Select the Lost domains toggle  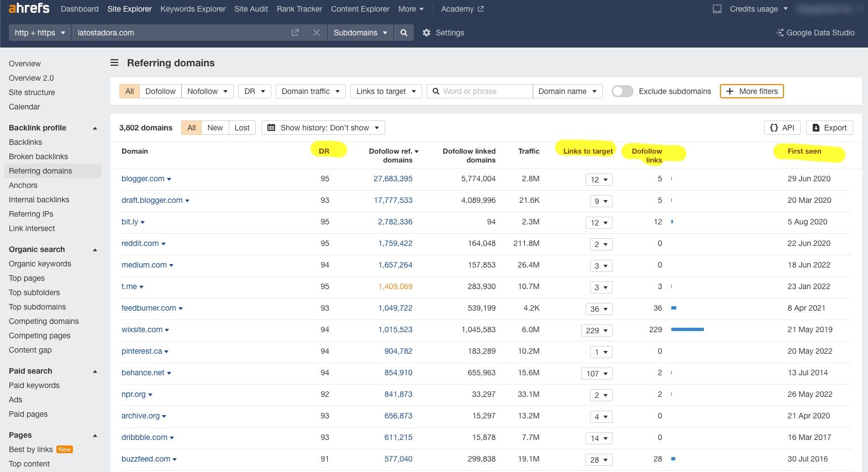click(x=242, y=128)
